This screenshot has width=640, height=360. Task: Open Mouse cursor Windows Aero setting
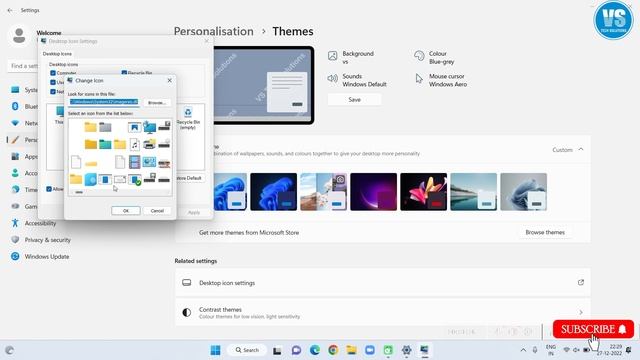(441, 80)
